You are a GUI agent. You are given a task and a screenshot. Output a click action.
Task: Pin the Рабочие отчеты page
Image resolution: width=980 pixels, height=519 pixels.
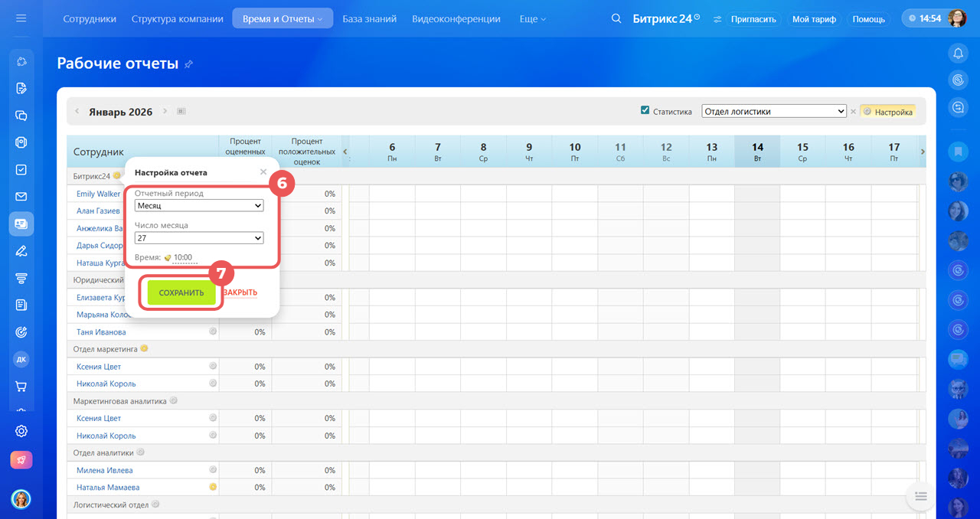click(189, 64)
